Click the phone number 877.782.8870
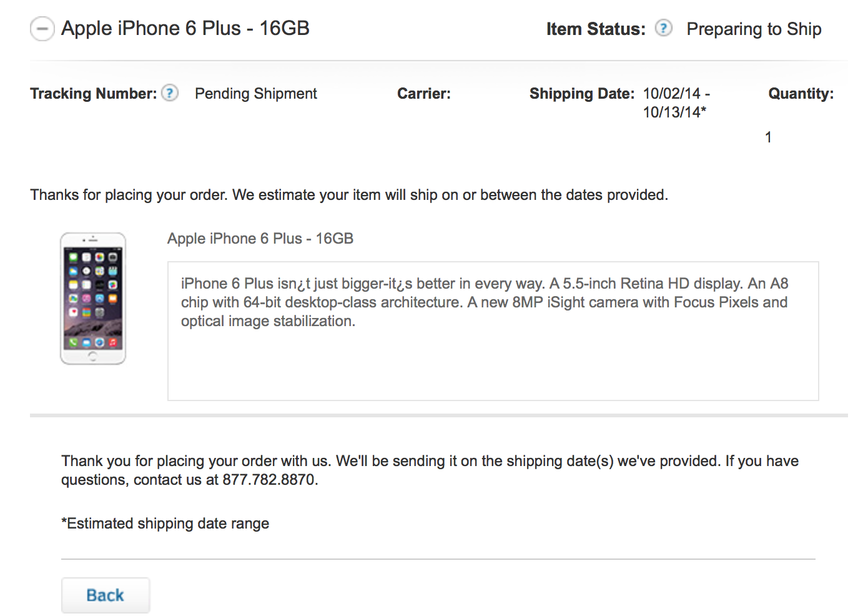868x616 pixels. click(x=269, y=480)
